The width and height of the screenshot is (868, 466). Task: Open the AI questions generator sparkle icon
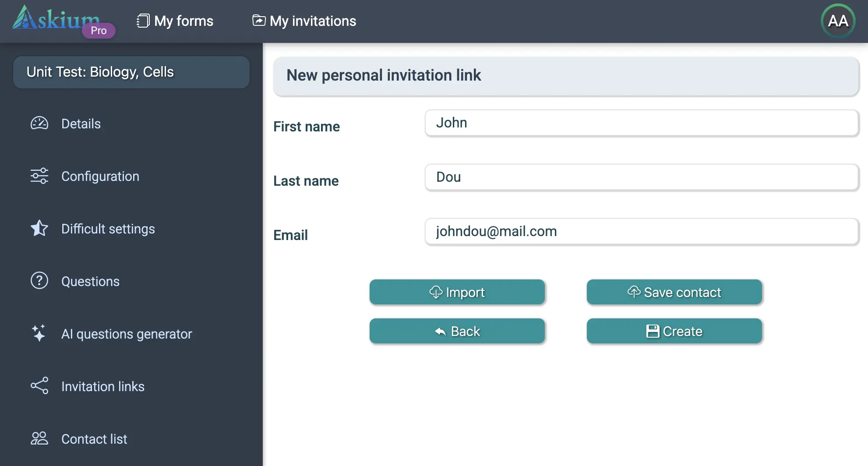pos(39,333)
